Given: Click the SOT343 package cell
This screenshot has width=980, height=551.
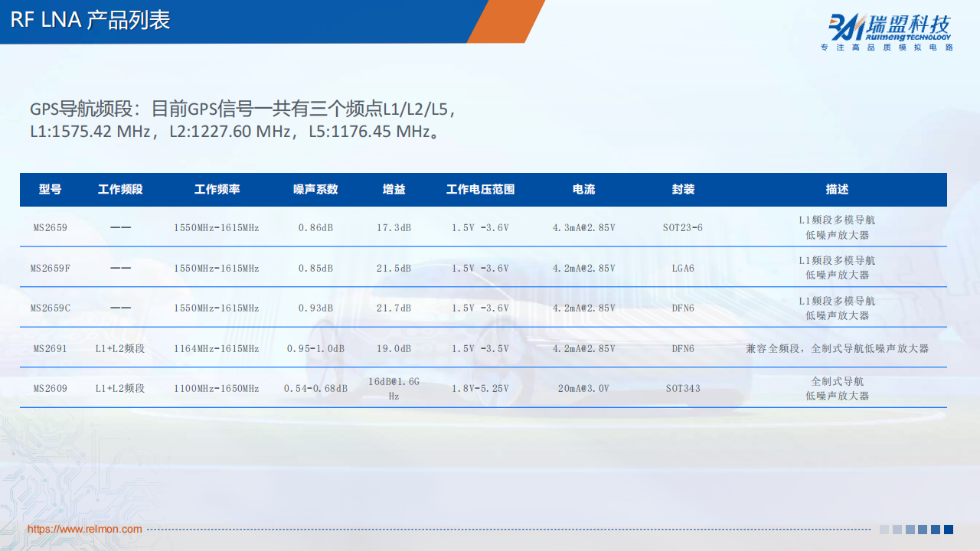Looking at the screenshot, I should tap(683, 388).
